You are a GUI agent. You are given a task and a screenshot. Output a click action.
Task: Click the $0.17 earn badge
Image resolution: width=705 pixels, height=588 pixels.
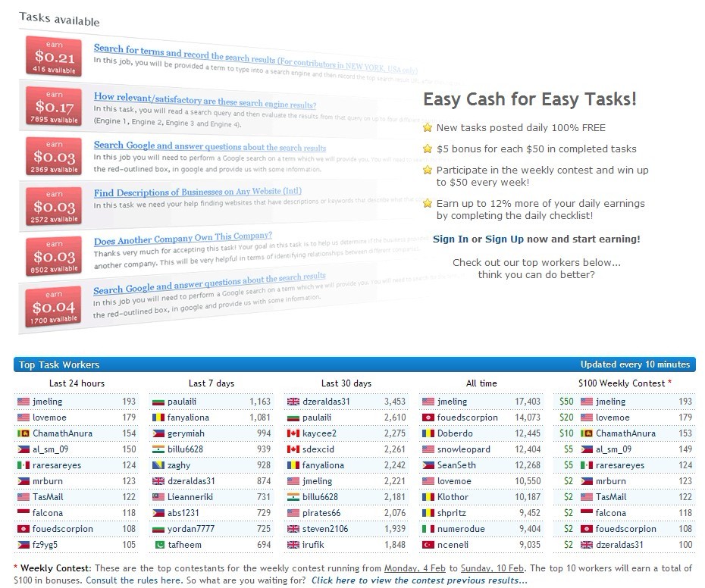click(54, 105)
